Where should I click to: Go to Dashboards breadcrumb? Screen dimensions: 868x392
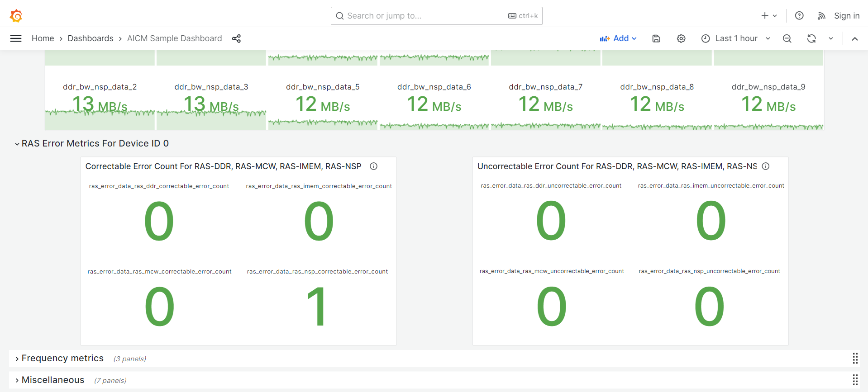point(91,38)
